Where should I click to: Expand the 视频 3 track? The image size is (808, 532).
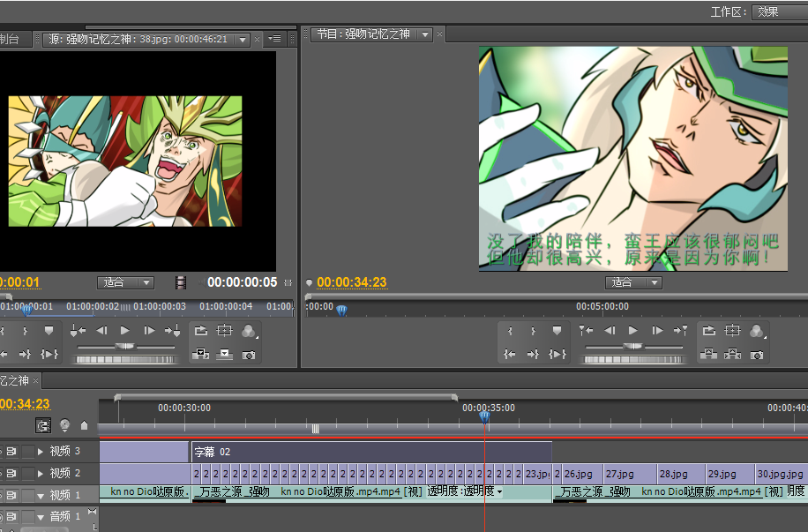41,452
